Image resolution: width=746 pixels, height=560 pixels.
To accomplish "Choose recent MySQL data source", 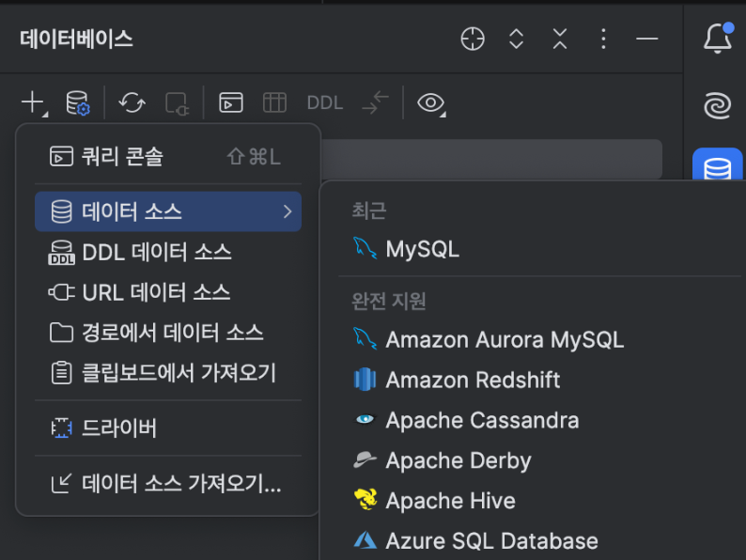I will point(540,249).
